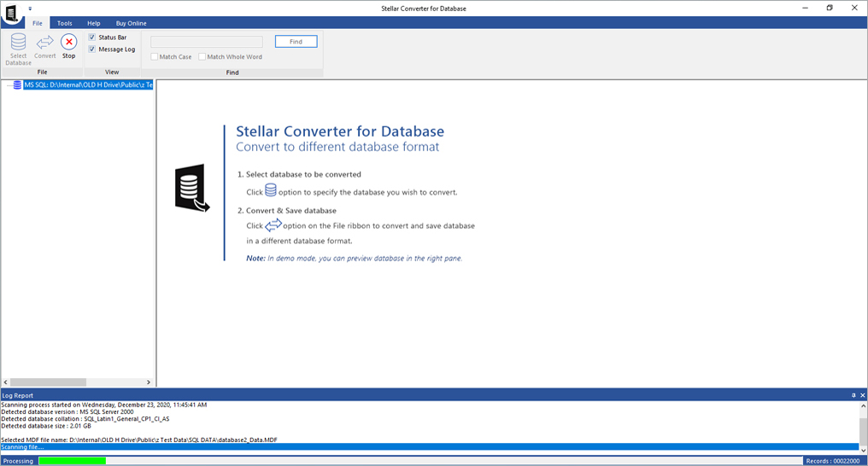Click the Processing status label
Image resolution: width=868 pixels, height=466 pixels.
18,461
